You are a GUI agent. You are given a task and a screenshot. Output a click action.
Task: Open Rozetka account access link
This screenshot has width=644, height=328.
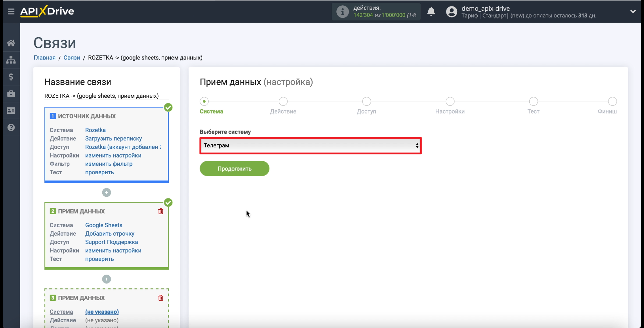tap(123, 147)
